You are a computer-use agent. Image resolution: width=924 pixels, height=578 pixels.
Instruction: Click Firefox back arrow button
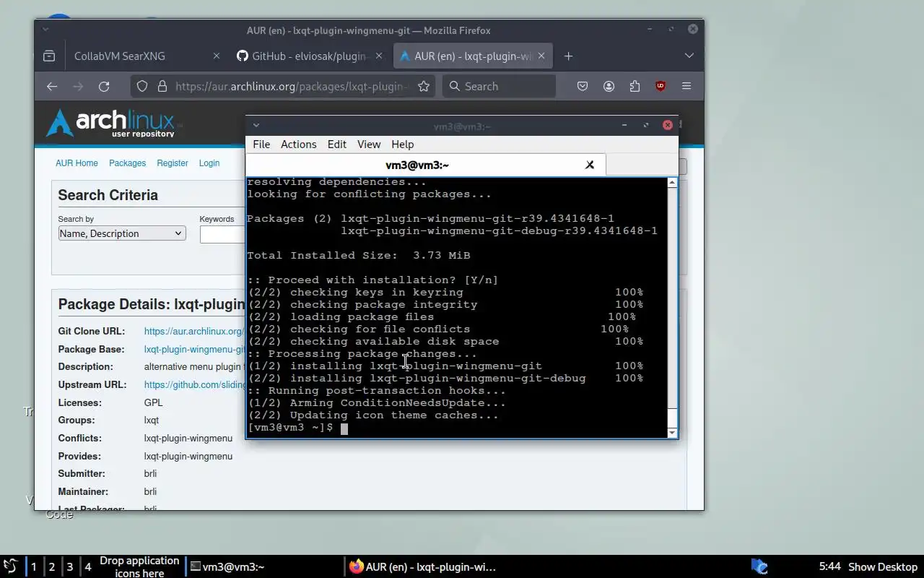52,86
